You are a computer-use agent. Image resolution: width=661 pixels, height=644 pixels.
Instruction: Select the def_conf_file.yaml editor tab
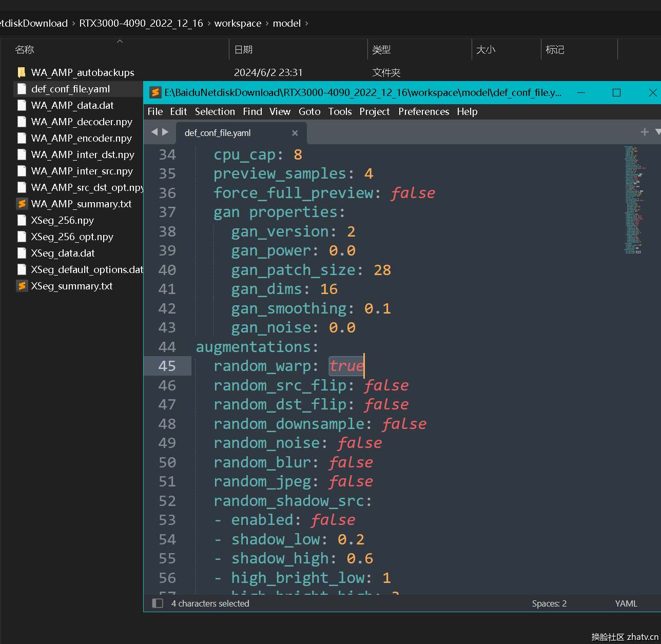click(241, 133)
